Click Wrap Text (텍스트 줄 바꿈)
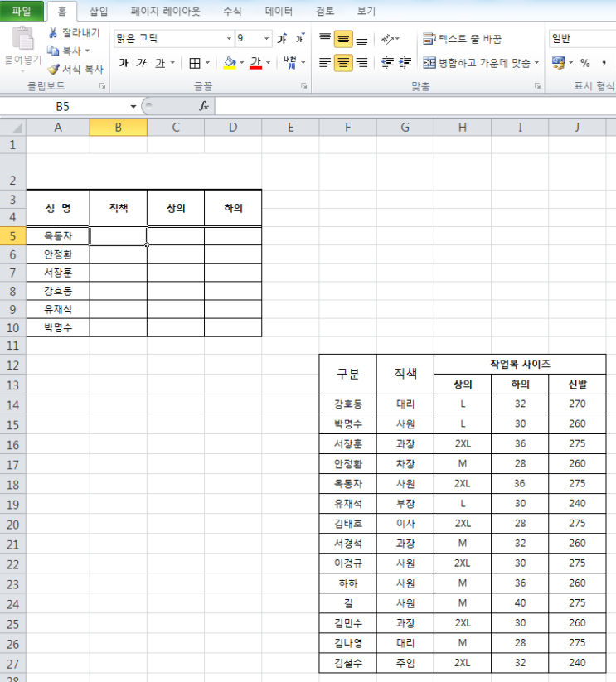 pyautogui.click(x=462, y=39)
